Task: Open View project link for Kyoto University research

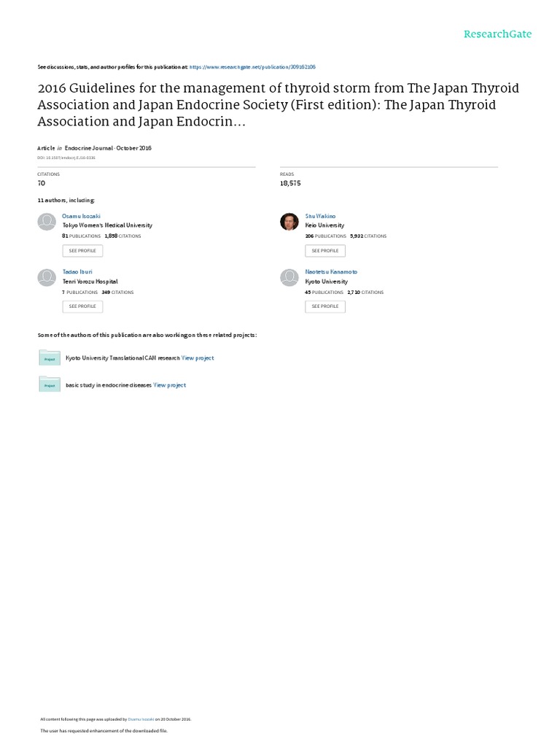Action: point(198,358)
